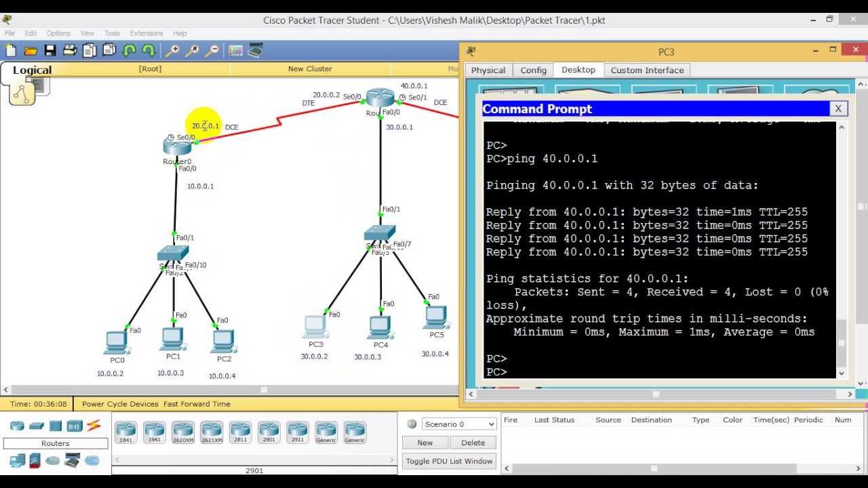868x488 pixels.
Task: Click Fast Forward Time
Action: 196,404
